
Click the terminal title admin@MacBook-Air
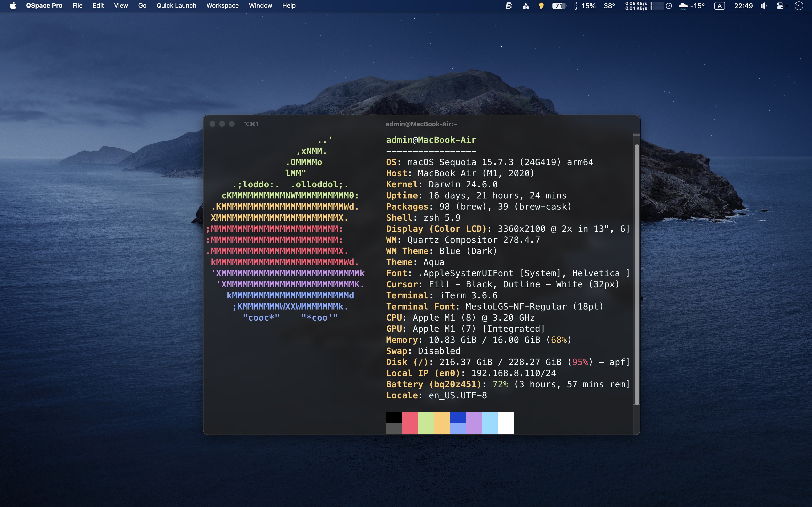click(421, 124)
